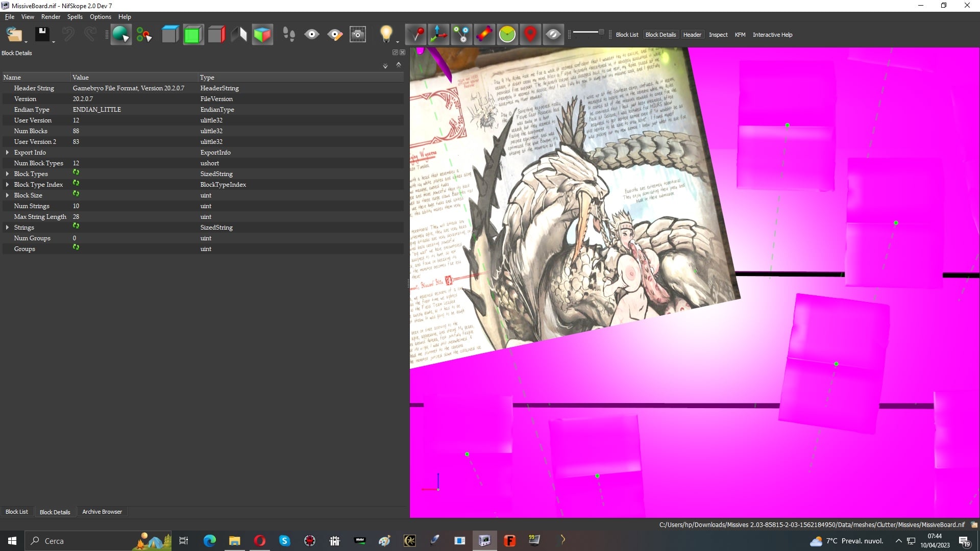Click the Undo arrow in the toolbar
Viewport: 980px width, 551px height.
(x=68, y=35)
